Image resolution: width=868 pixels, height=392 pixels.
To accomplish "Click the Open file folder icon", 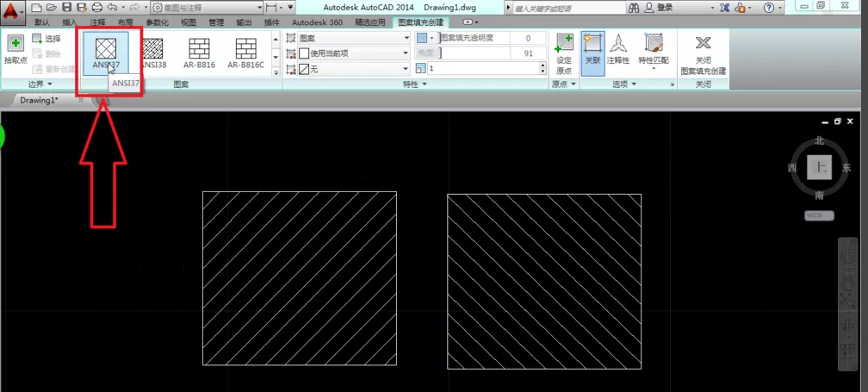I will (52, 8).
